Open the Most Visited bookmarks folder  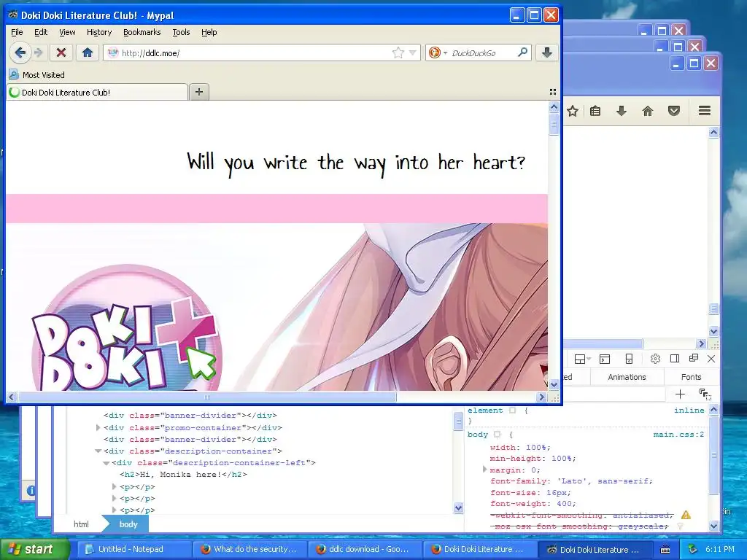[37, 75]
